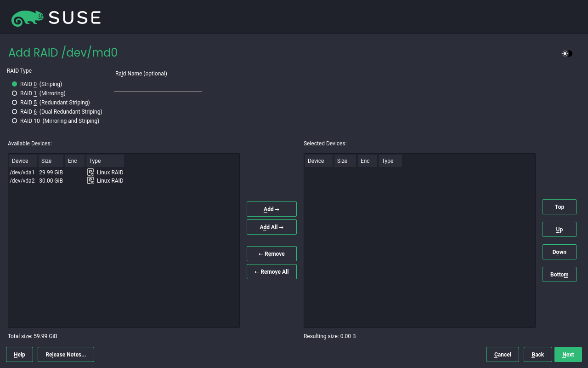Choose RAID 1 (Mirroring) option

click(x=15, y=93)
